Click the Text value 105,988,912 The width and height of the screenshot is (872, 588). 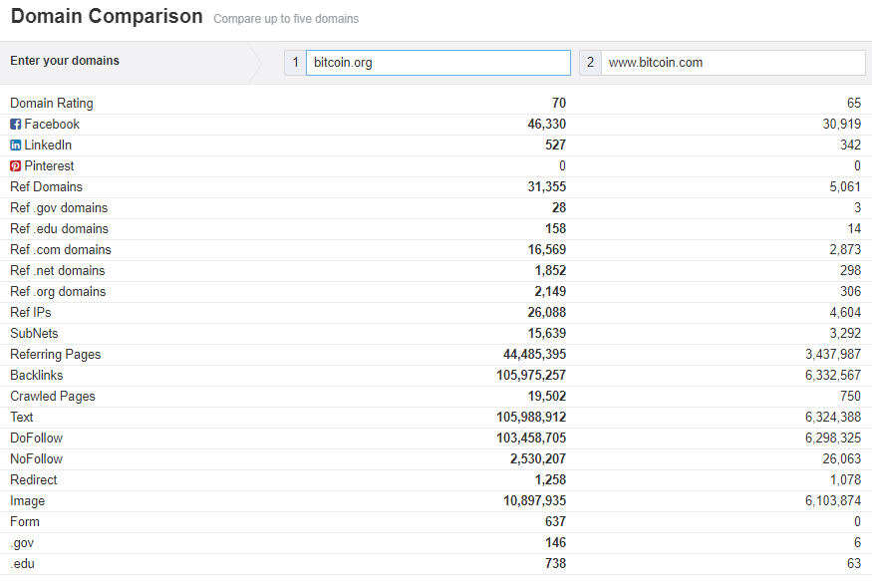click(x=531, y=418)
